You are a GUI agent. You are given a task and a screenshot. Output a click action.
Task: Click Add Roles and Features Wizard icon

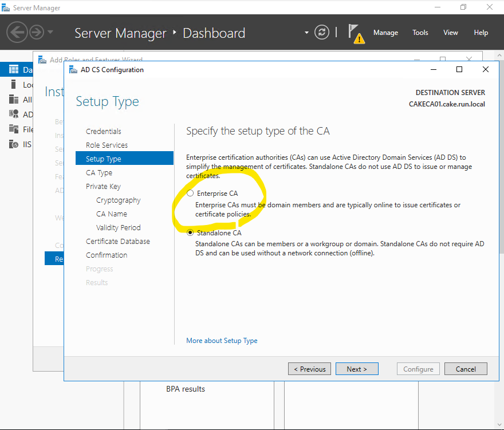click(x=42, y=60)
